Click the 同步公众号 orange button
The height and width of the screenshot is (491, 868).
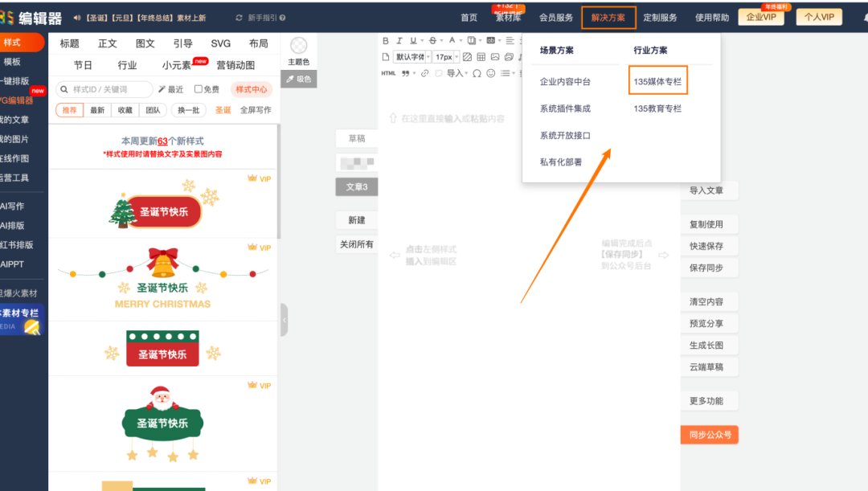point(710,435)
